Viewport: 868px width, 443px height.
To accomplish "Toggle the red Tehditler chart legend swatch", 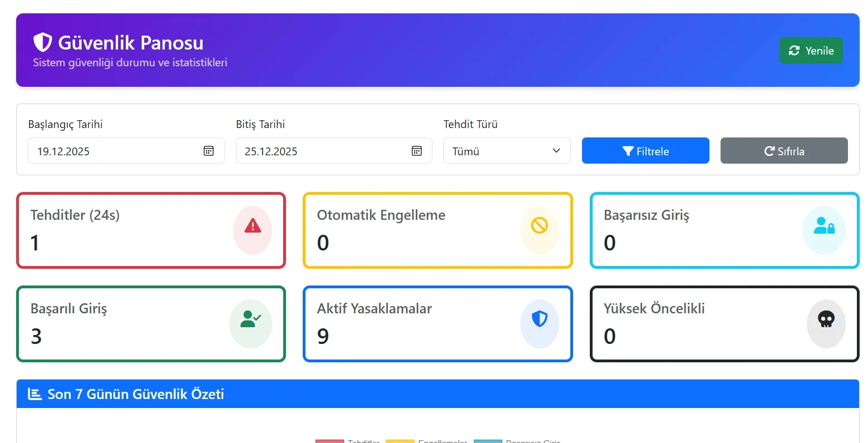I will pyautogui.click(x=329, y=441).
